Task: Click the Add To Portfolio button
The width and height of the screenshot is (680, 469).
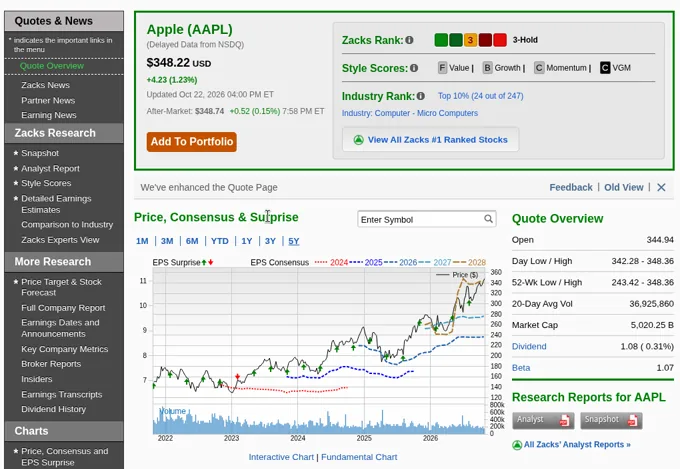Action: [x=192, y=142]
